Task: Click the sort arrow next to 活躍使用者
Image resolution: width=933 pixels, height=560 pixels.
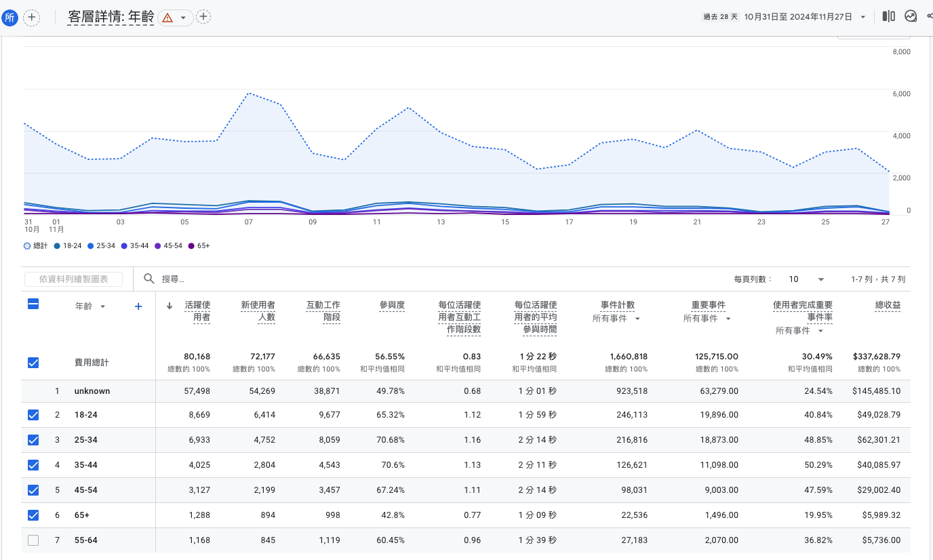Action: click(x=170, y=306)
